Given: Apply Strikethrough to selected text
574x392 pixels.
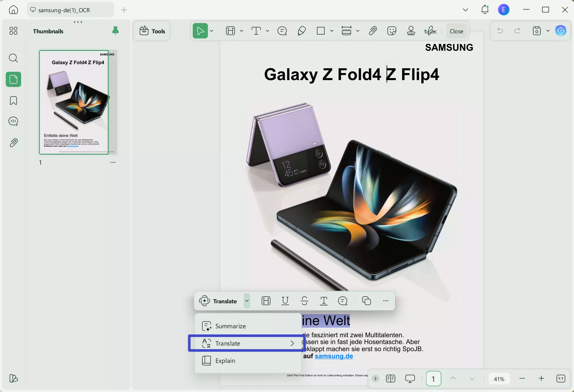Looking at the screenshot, I should coord(304,301).
